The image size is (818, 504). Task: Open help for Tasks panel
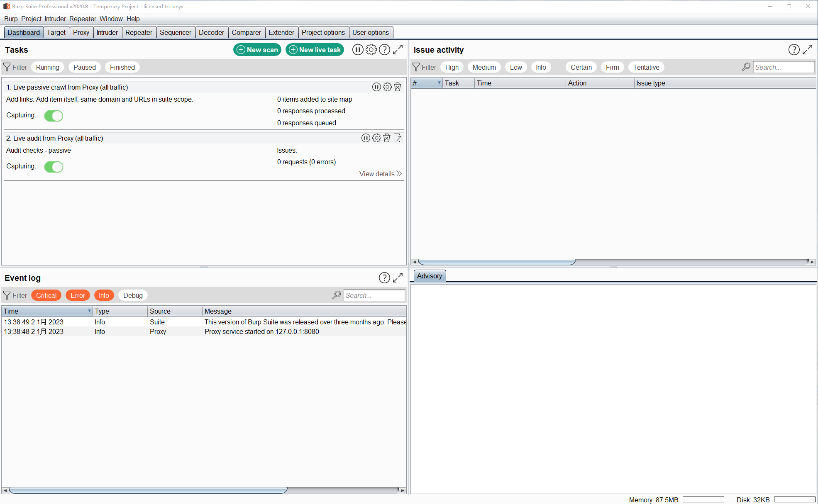tap(385, 50)
